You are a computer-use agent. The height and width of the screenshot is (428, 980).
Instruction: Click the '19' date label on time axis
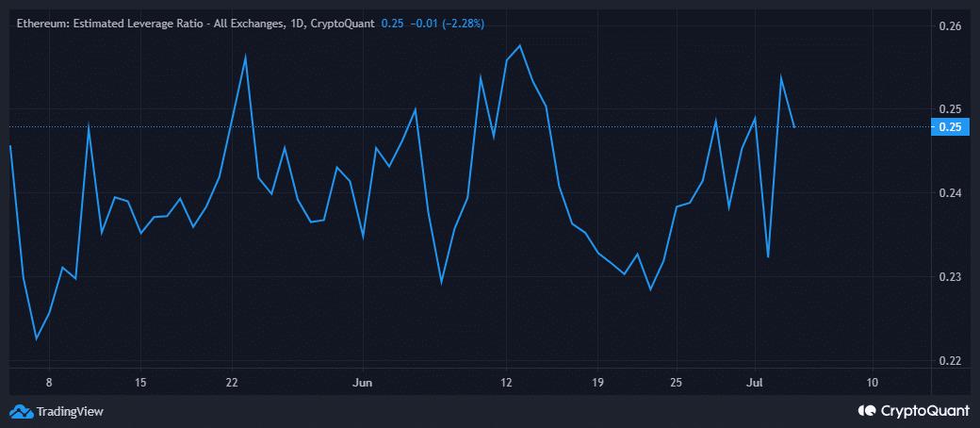[597, 383]
